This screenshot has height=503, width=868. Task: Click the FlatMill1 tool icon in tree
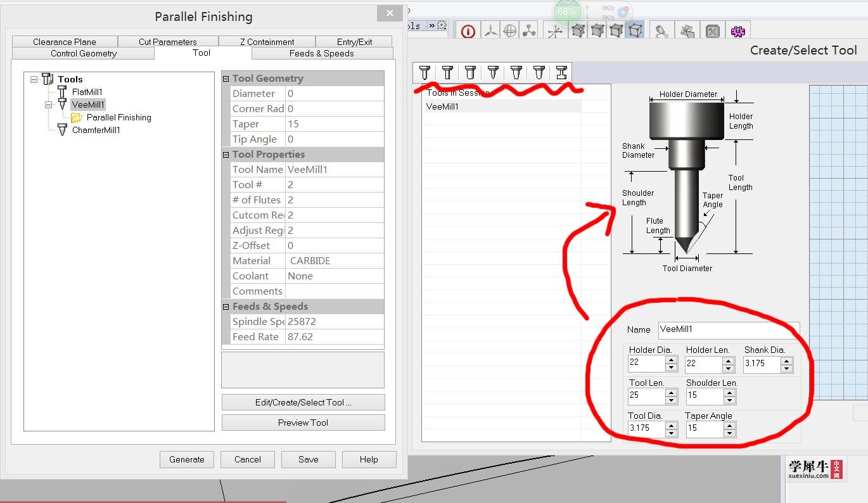tap(62, 92)
